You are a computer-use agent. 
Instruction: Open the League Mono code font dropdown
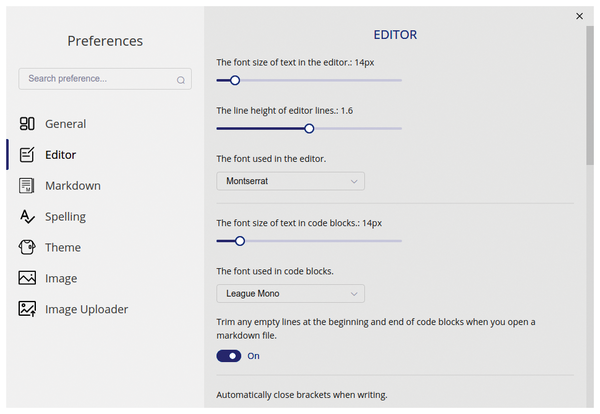[x=290, y=293]
